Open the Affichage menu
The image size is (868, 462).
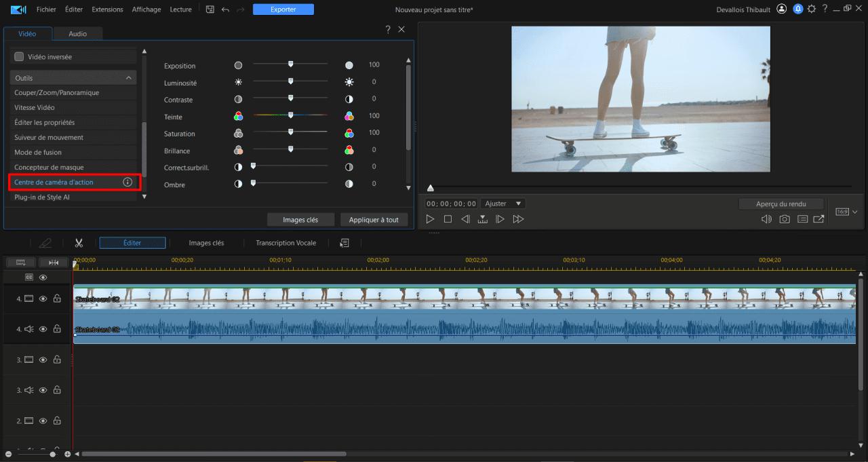(146, 9)
